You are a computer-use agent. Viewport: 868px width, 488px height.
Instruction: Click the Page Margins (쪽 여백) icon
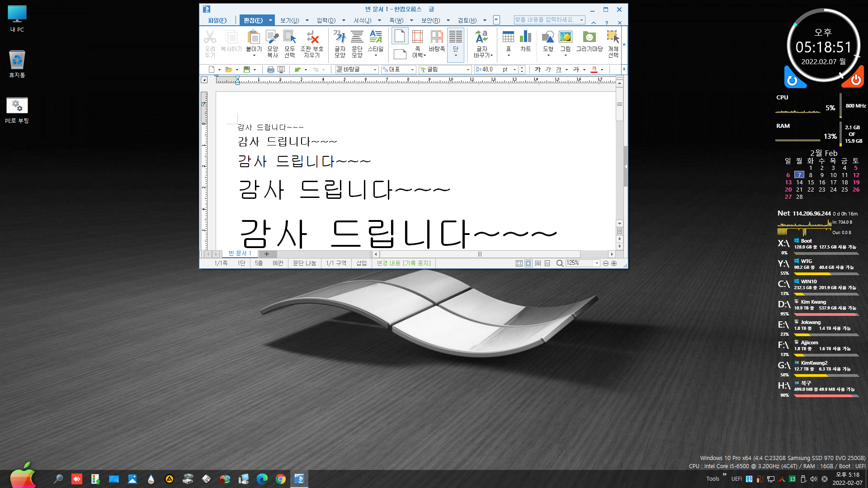coord(418,44)
